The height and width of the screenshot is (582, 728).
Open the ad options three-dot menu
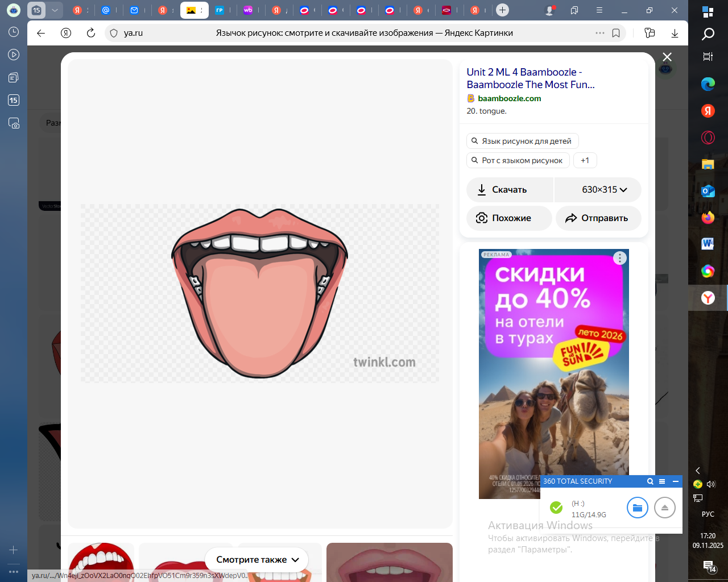[x=619, y=258]
